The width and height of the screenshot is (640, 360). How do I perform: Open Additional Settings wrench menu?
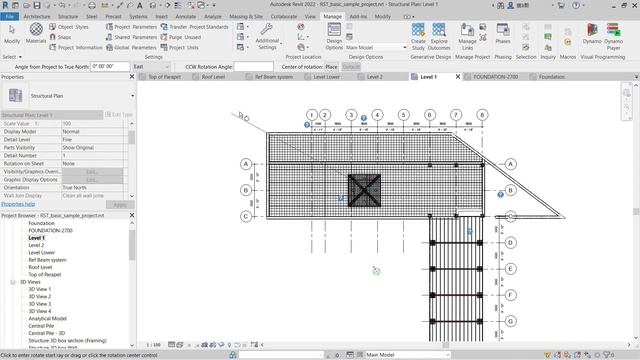(x=267, y=36)
